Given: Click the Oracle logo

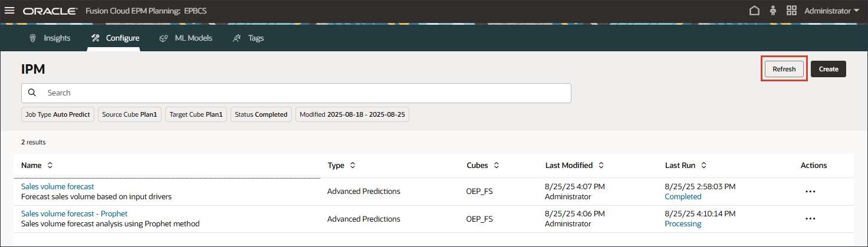Looking at the screenshot, I should [50, 11].
